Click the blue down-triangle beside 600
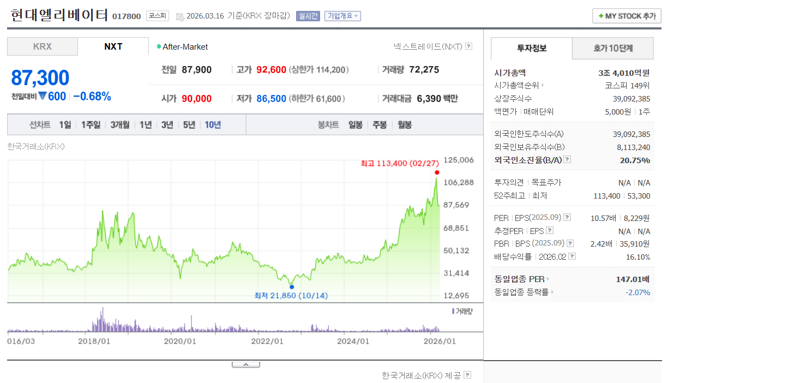The width and height of the screenshot is (800, 383). tap(42, 96)
